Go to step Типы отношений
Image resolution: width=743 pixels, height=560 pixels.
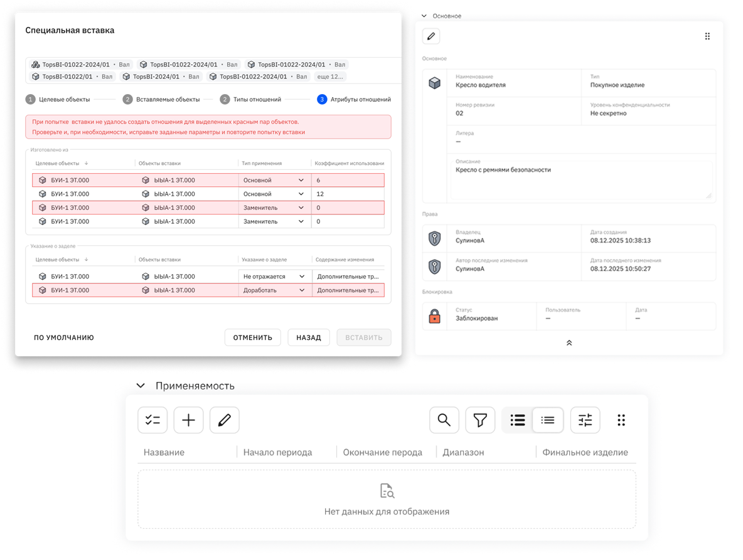point(250,100)
